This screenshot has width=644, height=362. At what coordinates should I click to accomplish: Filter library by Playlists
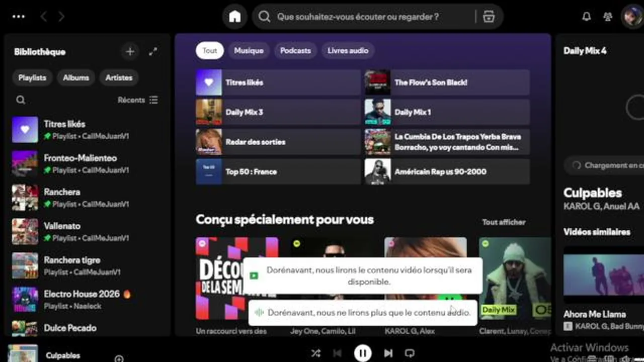[x=32, y=78]
